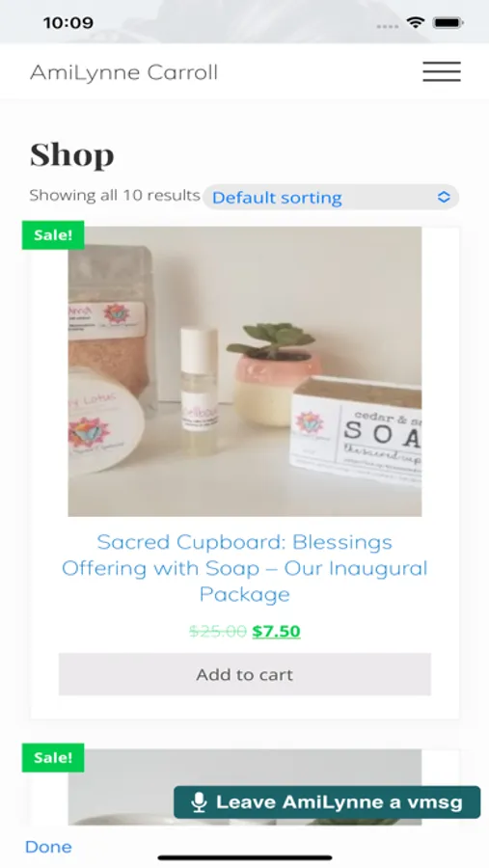Open the second product image thumbnail
This screenshot has width=489, height=868.
coord(245,787)
